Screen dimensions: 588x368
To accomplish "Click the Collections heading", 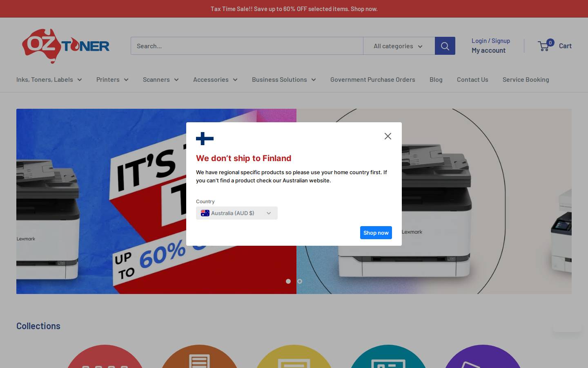I will [x=38, y=326].
